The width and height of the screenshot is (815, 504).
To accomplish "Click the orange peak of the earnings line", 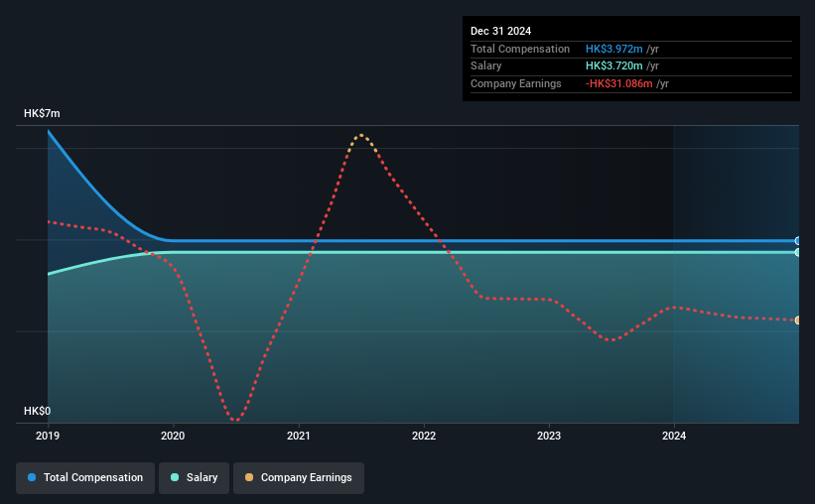I will click(x=361, y=137).
